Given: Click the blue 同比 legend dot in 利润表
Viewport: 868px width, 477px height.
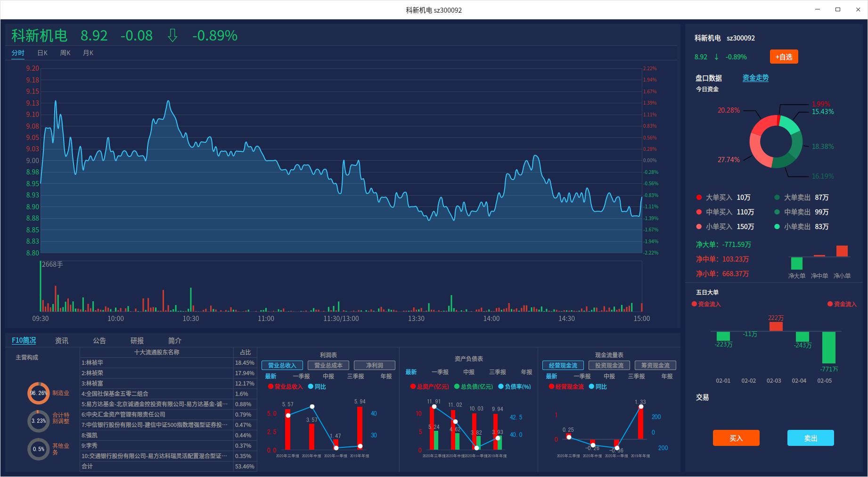Looking at the screenshot, I should (x=311, y=387).
